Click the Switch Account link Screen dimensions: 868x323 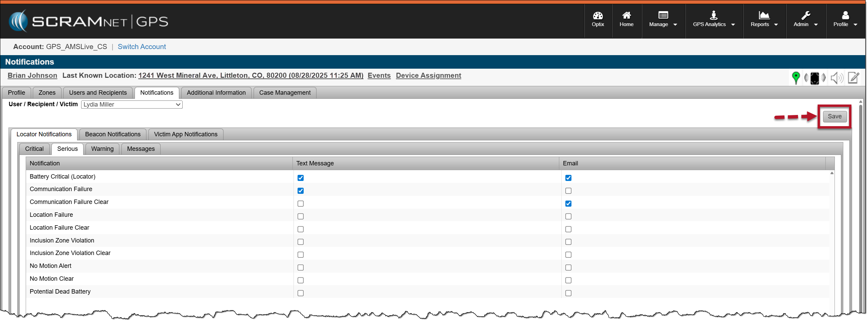pyautogui.click(x=142, y=47)
